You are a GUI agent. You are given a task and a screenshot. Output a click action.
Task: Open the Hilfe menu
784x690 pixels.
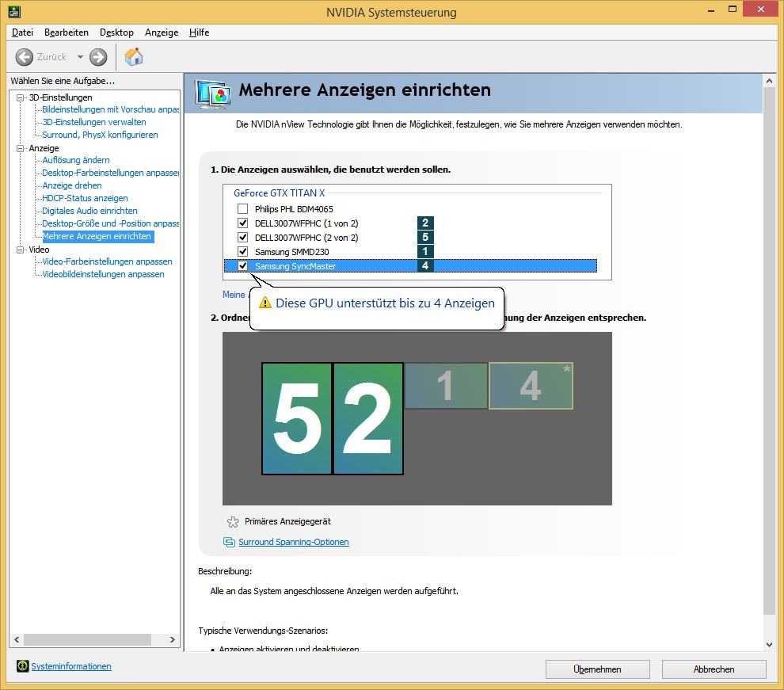[199, 32]
